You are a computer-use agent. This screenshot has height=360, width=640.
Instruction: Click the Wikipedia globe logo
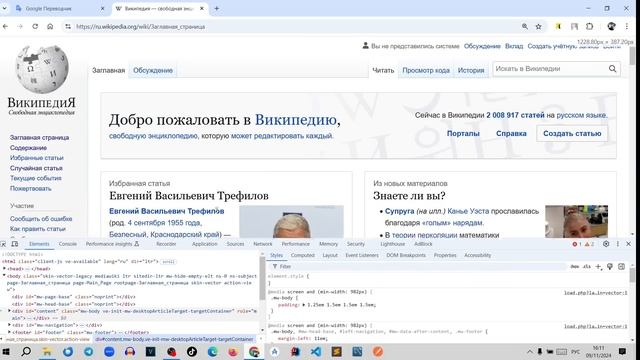click(x=42, y=69)
